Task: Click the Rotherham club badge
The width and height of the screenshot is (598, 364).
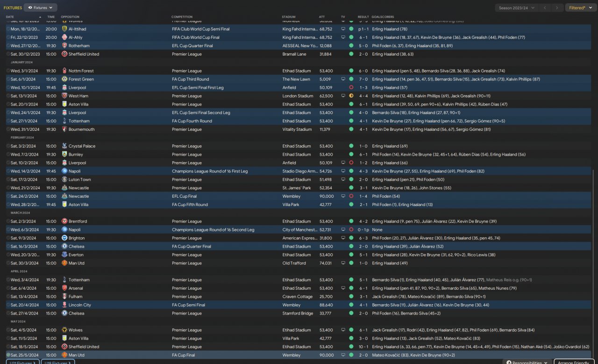Action: tap(64, 46)
